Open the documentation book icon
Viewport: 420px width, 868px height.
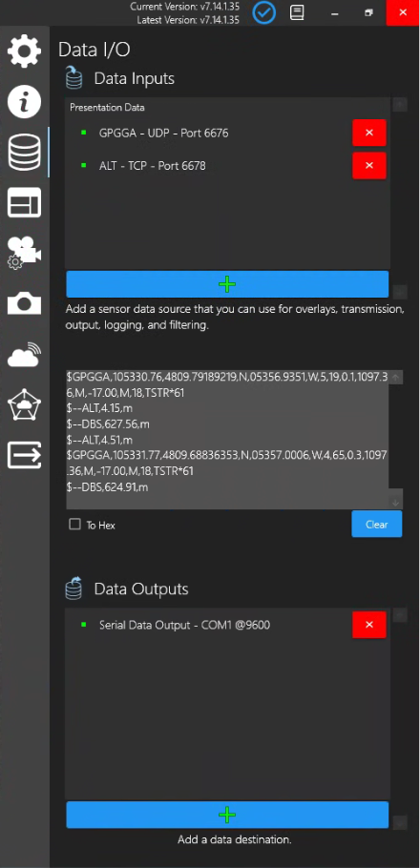[x=297, y=12]
